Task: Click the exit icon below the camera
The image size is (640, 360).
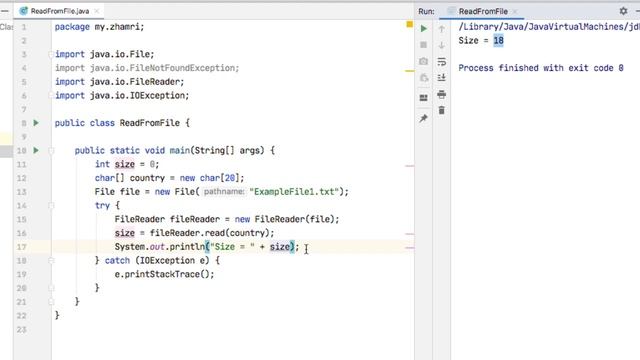Action: [424, 78]
